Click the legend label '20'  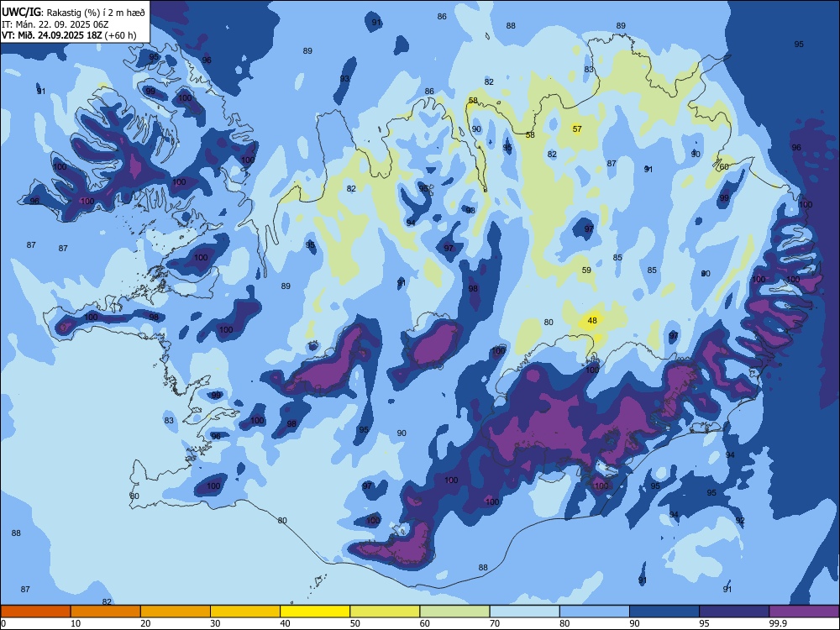[x=145, y=623]
